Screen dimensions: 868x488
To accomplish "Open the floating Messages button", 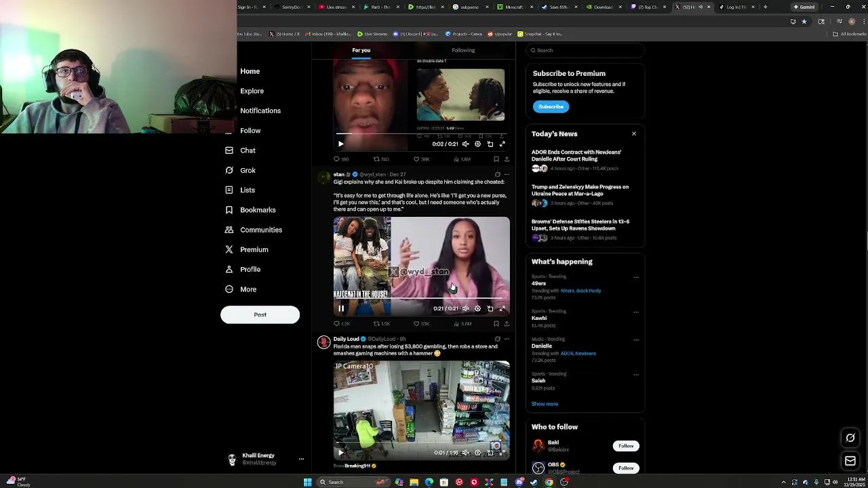I will coord(850,461).
